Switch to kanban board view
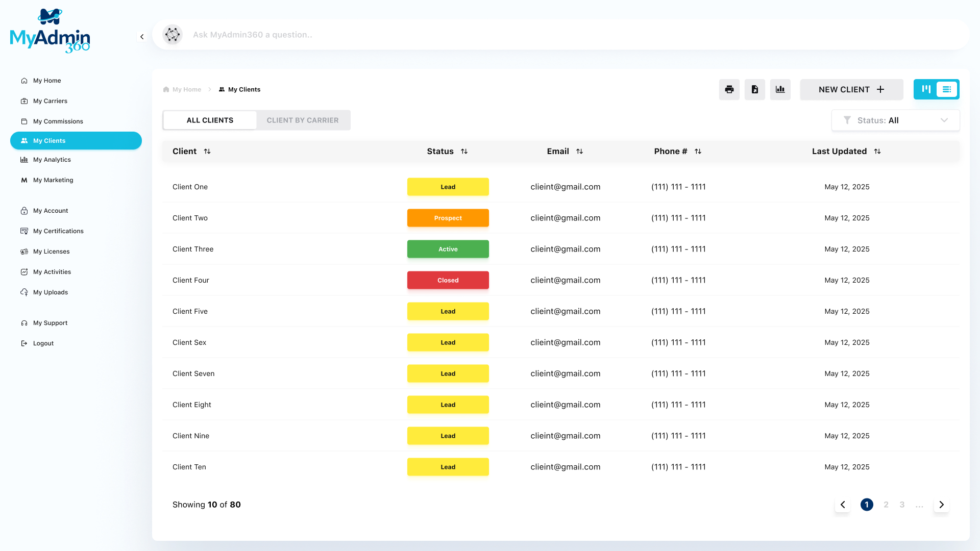The width and height of the screenshot is (980, 551). point(926,89)
